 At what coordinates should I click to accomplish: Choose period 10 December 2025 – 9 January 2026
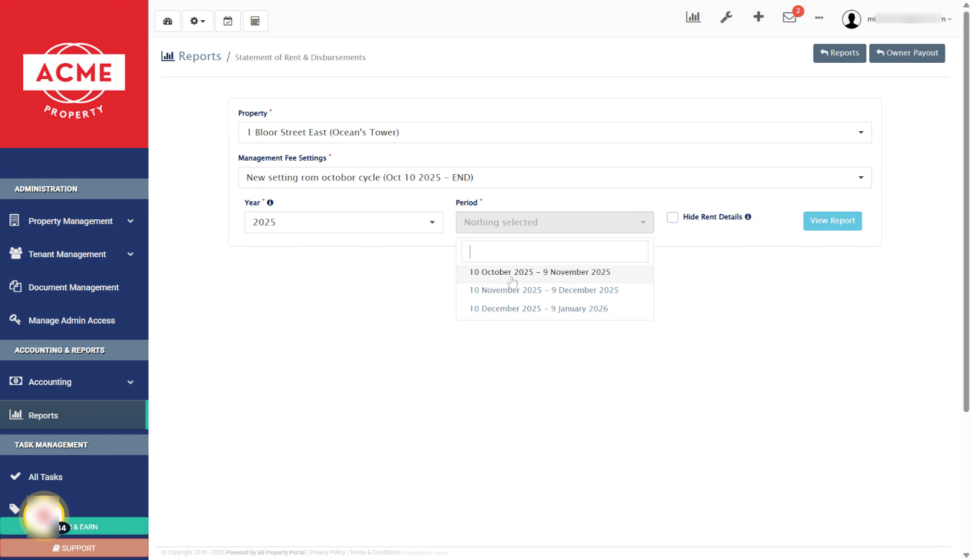(538, 309)
